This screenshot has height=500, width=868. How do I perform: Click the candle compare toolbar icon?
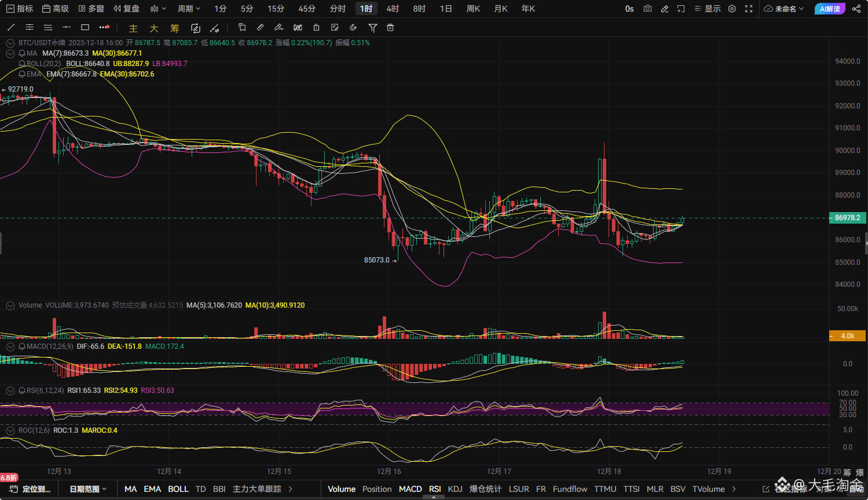coord(298,27)
